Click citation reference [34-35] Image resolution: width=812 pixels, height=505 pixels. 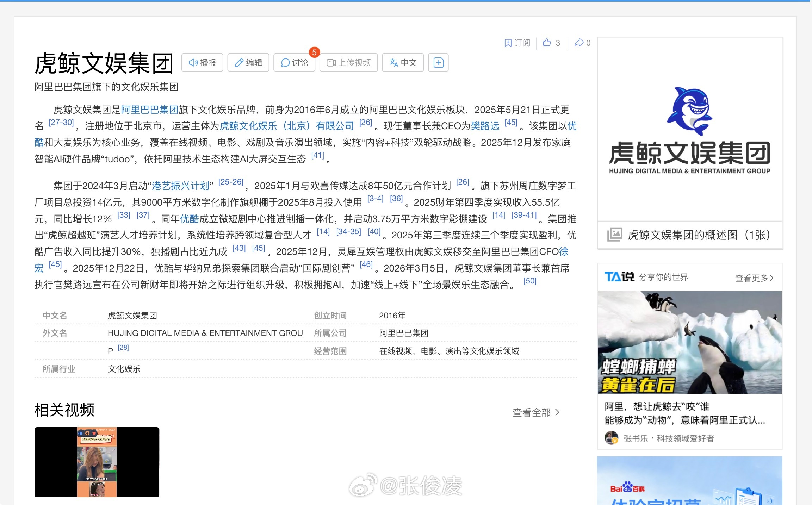coord(348,232)
